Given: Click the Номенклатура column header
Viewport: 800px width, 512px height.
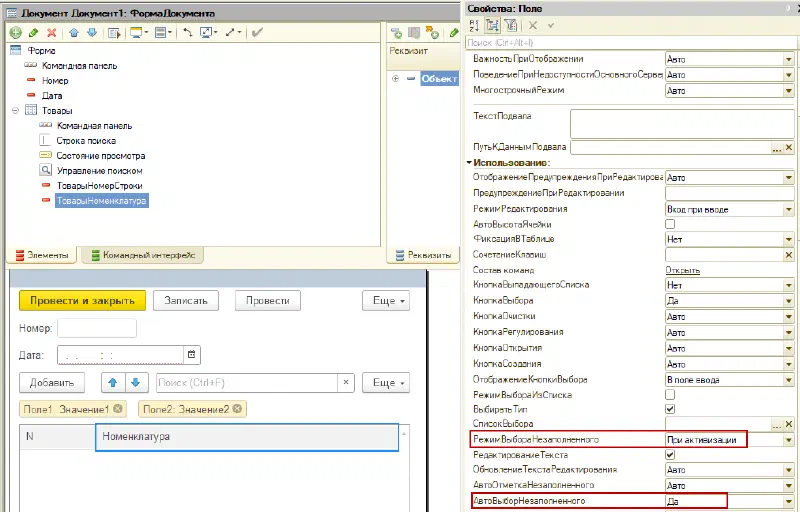Looking at the screenshot, I should (247, 437).
